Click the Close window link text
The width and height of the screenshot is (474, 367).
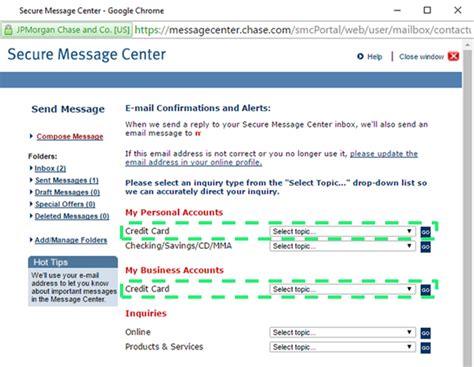pyautogui.click(x=421, y=57)
